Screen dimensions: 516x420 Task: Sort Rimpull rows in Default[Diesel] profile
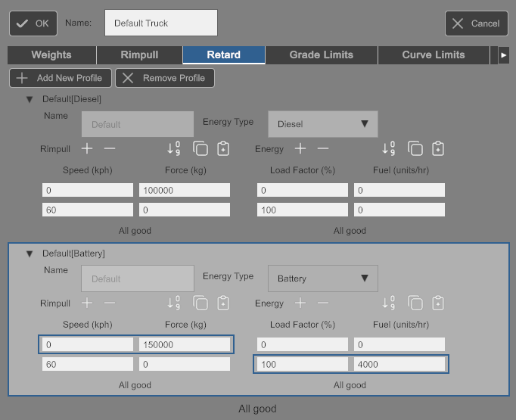click(173, 149)
